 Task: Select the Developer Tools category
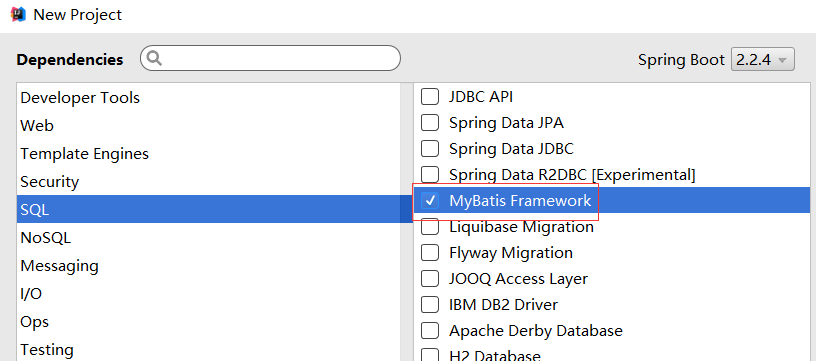tap(208, 98)
